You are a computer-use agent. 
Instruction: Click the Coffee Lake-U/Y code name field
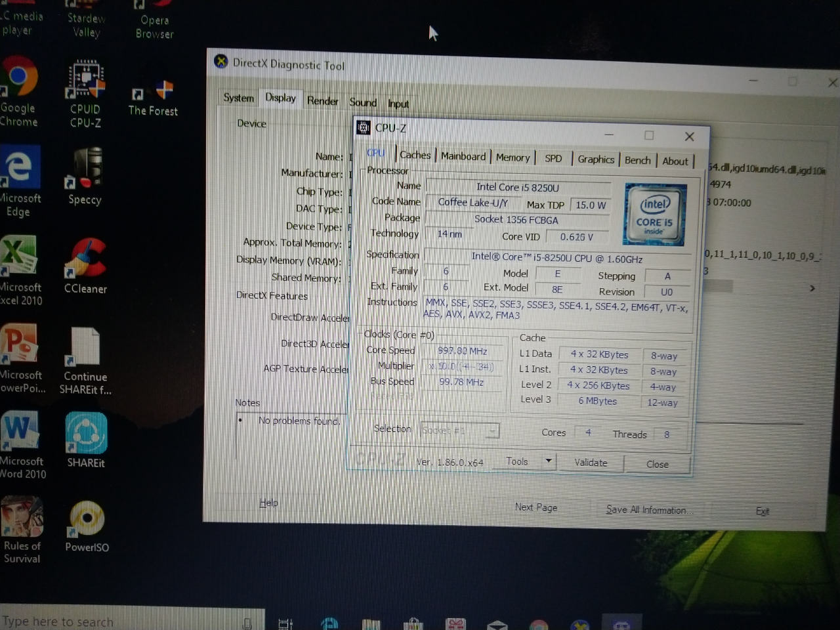473,202
